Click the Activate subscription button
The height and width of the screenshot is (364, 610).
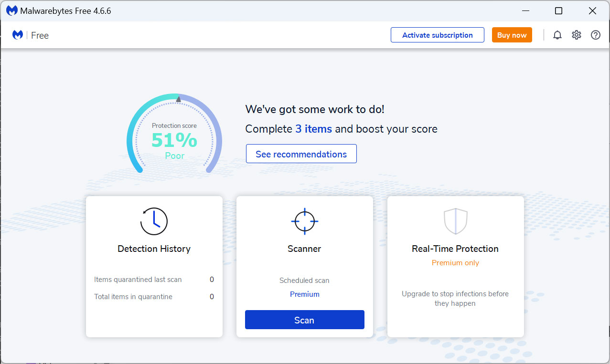(x=438, y=35)
